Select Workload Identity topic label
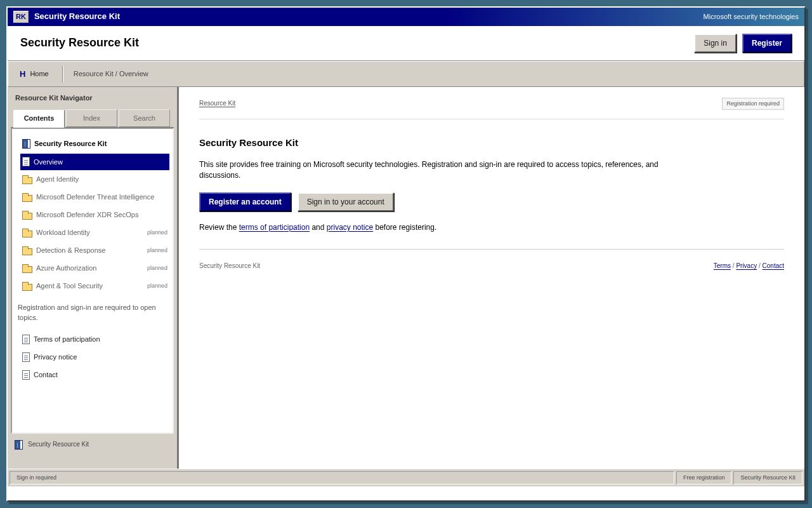 pyautogui.click(x=63, y=232)
